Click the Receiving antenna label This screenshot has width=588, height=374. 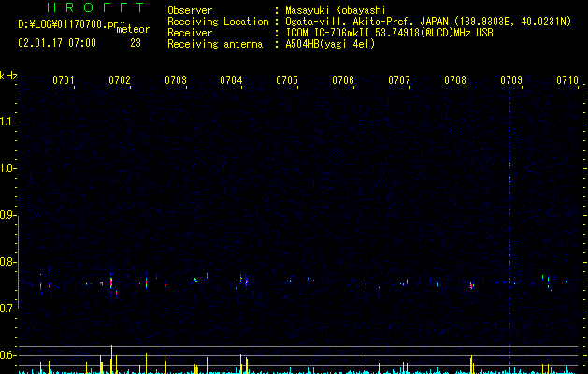click(215, 44)
